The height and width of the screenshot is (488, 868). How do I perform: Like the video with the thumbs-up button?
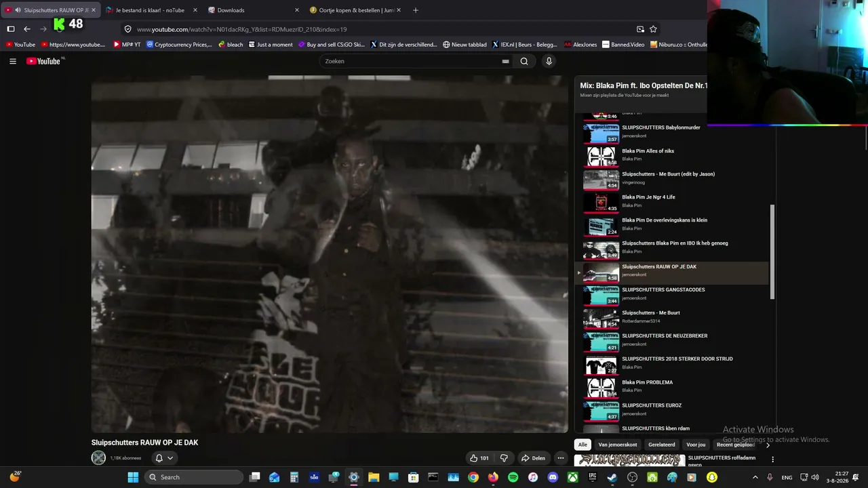[479, 458]
